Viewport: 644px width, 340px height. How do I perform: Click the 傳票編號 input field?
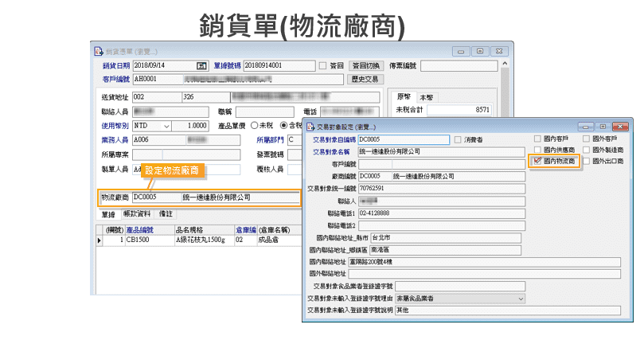click(x=459, y=66)
